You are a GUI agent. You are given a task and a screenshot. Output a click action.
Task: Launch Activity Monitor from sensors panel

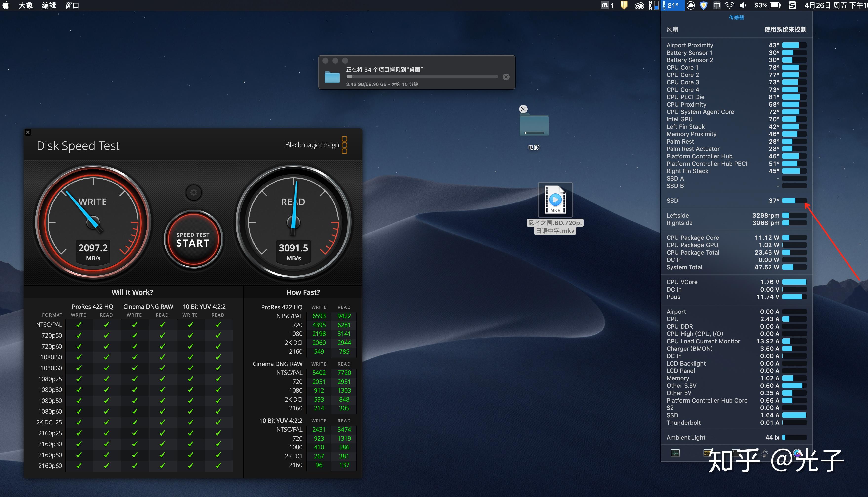point(675,453)
